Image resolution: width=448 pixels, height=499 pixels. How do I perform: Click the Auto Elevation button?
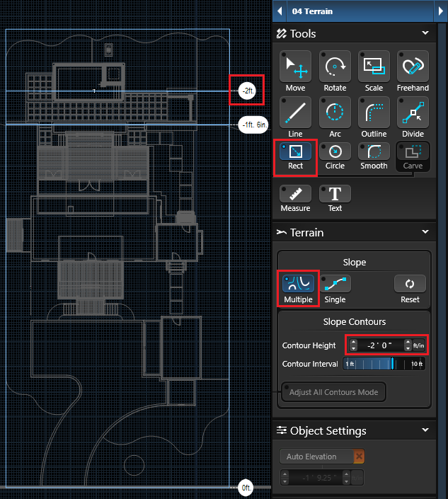pos(316,457)
